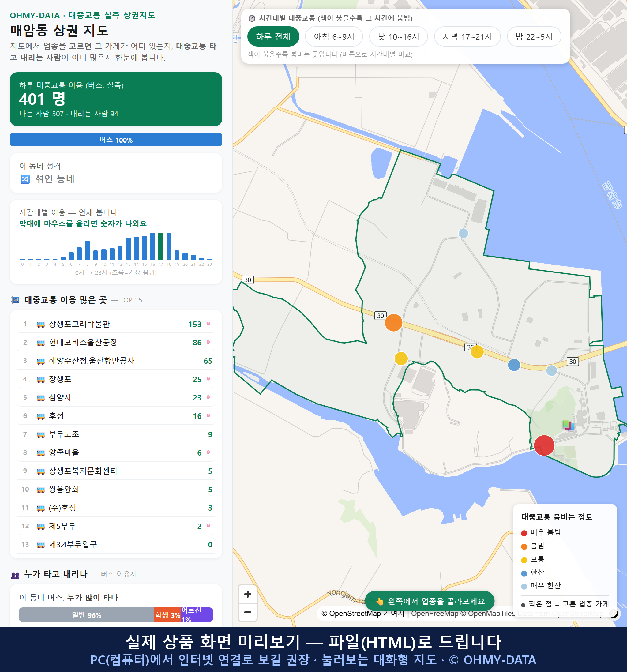Click the pin icon in the 제5부두 row

point(208,526)
